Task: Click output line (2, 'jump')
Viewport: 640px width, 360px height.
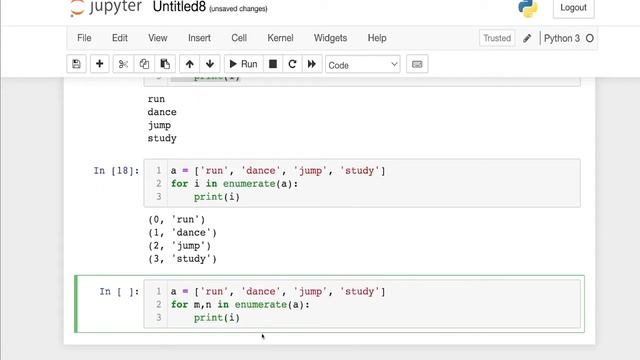Action: [179, 246]
